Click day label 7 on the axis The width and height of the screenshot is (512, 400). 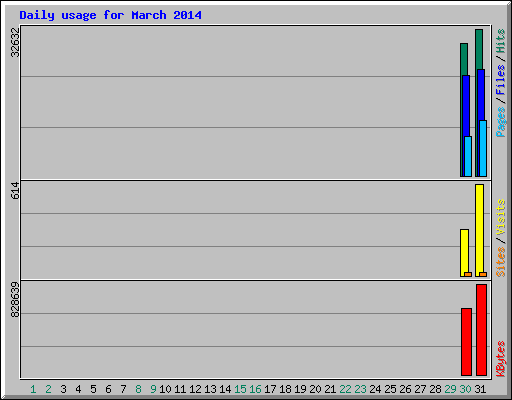[123, 389]
